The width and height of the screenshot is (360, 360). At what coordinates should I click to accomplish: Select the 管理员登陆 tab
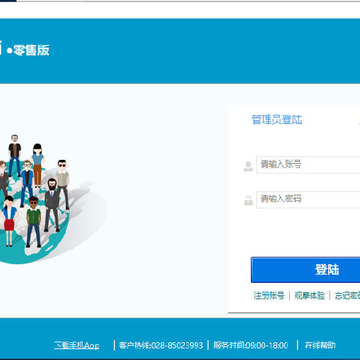(277, 120)
